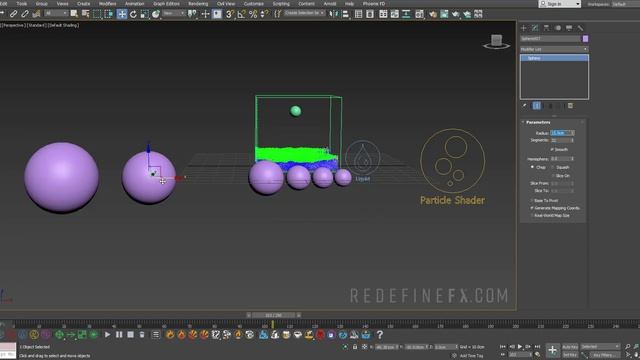This screenshot has height=360, width=640.
Task: Open the Phoenix FD menu
Action: (x=374, y=4)
